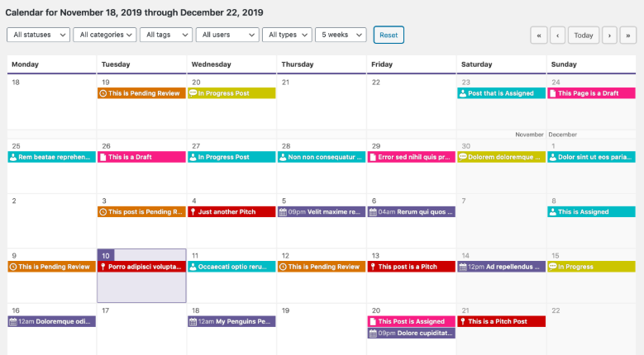
Task: Skip back using the double-left arrow button
Action: (x=539, y=35)
